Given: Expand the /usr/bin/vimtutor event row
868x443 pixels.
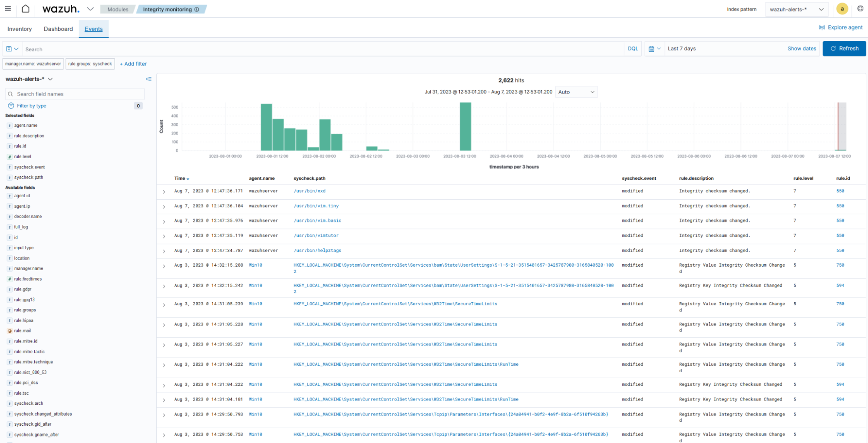Looking at the screenshot, I should pos(164,236).
